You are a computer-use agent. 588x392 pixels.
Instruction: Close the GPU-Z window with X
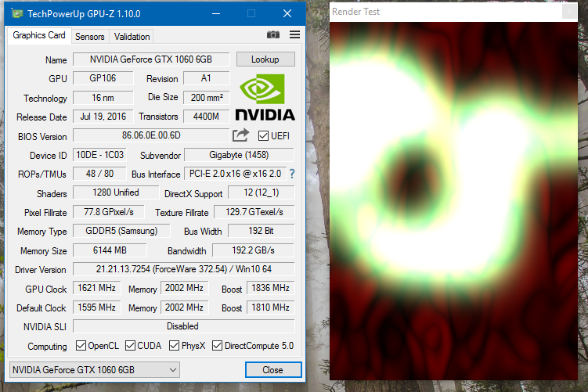[287, 14]
